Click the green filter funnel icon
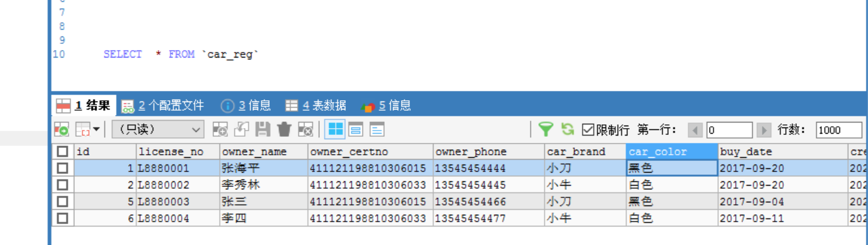868x245 pixels. (x=545, y=129)
